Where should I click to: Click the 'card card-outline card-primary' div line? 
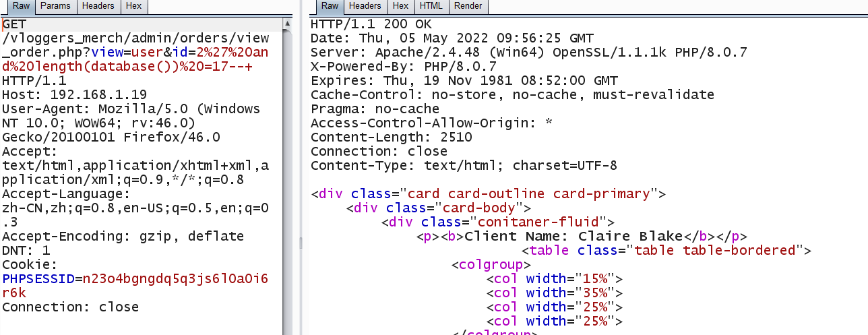(x=488, y=193)
